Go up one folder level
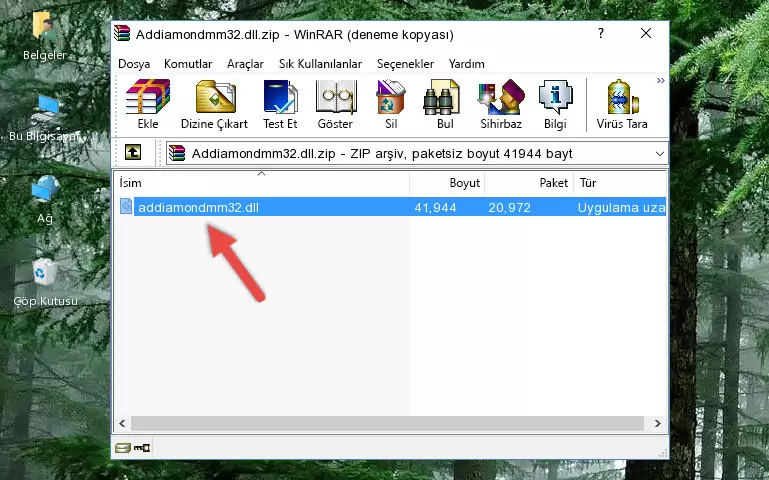The image size is (769, 480). click(133, 152)
